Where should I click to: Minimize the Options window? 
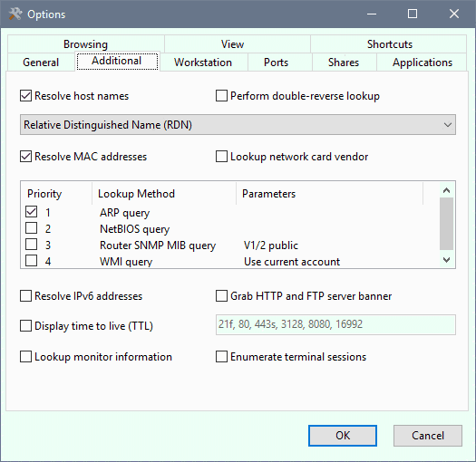pyautogui.click(x=372, y=14)
